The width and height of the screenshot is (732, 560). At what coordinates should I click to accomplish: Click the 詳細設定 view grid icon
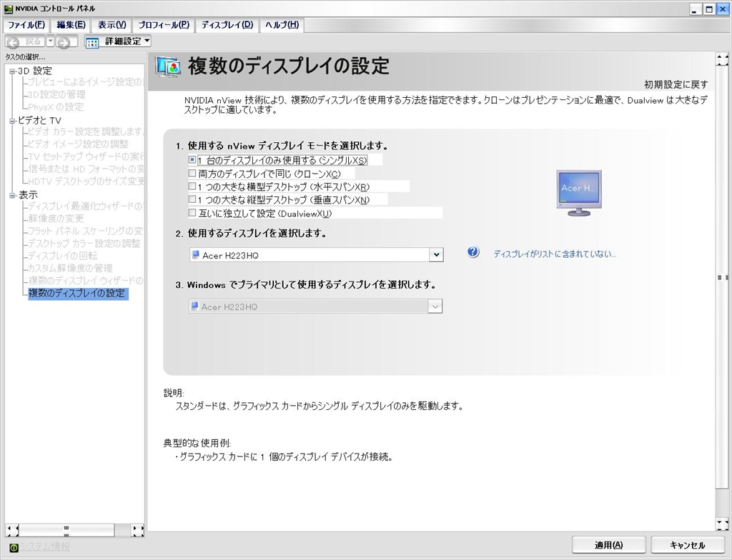[x=92, y=42]
